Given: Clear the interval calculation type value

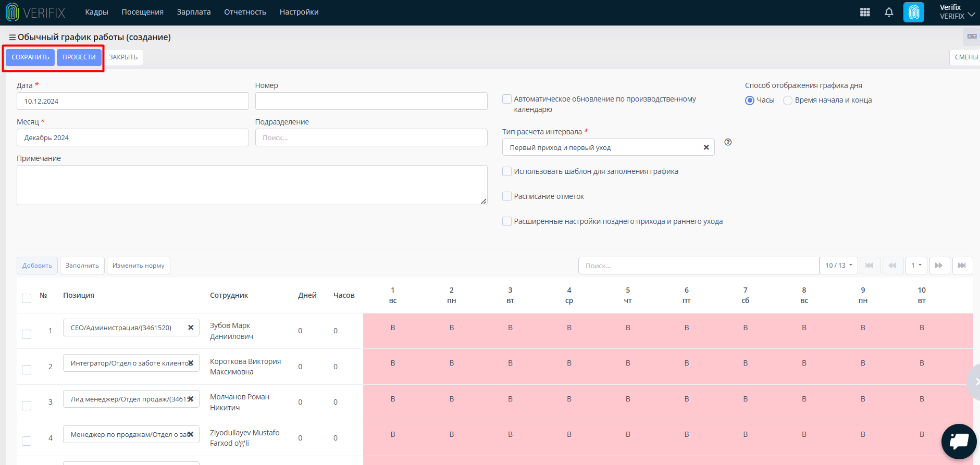Looking at the screenshot, I should 706,147.
